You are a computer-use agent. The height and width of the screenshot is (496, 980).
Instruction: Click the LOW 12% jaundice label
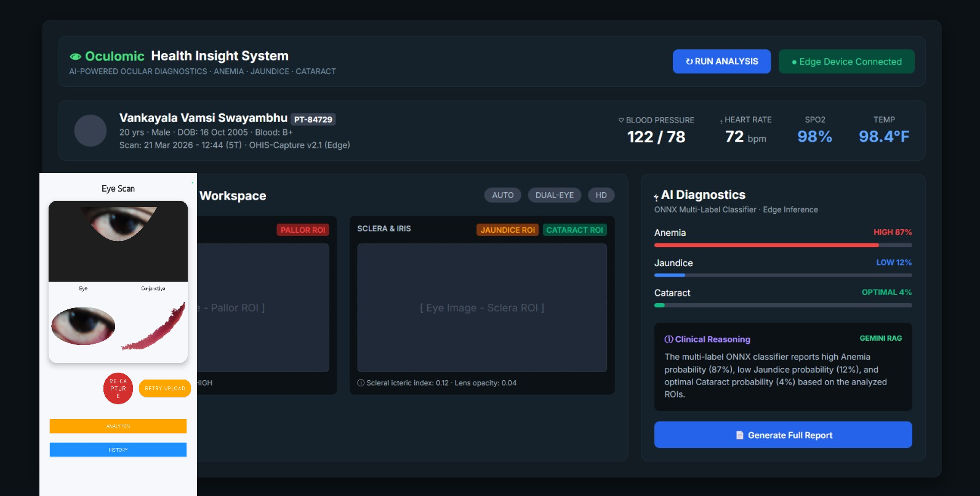click(894, 262)
